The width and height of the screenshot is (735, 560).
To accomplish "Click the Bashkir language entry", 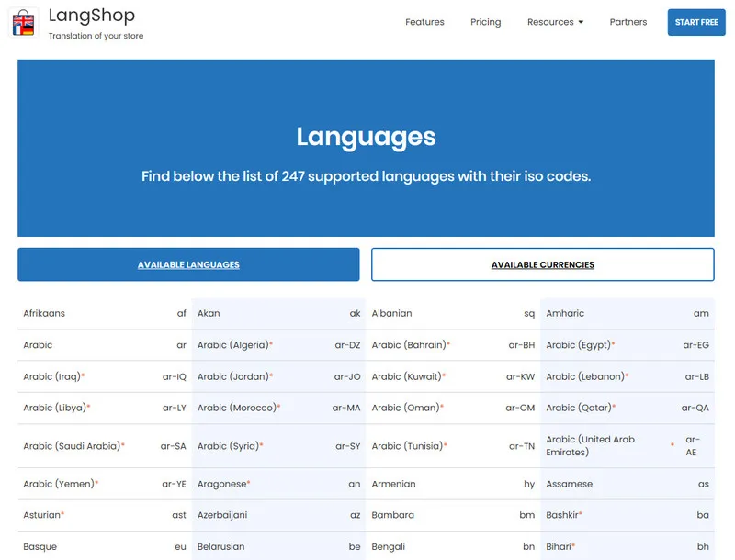I will [628, 515].
